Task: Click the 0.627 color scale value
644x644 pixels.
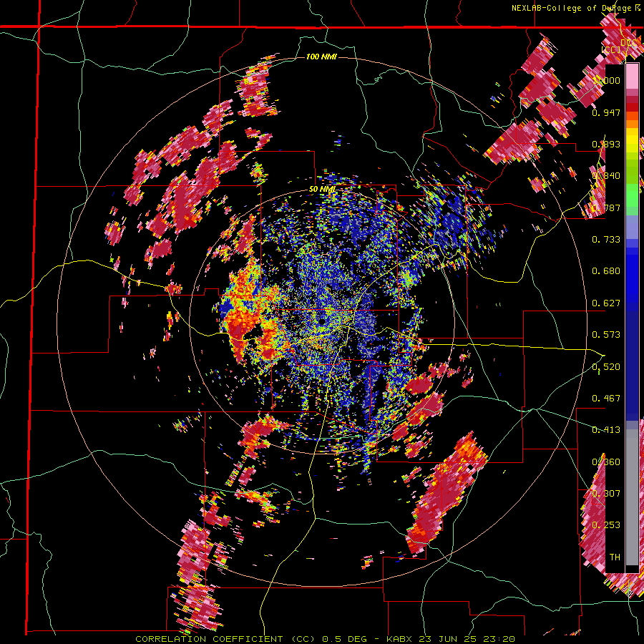Action: point(606,303)
